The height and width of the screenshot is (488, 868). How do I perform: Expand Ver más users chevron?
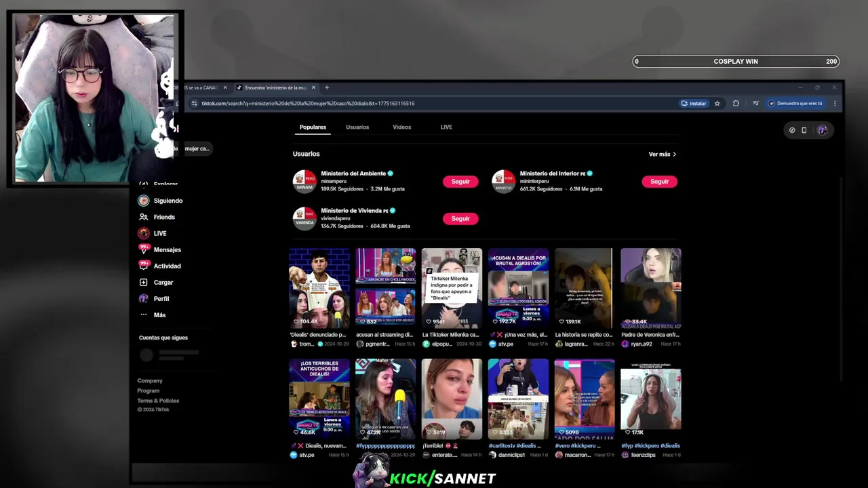click(674, 155)
